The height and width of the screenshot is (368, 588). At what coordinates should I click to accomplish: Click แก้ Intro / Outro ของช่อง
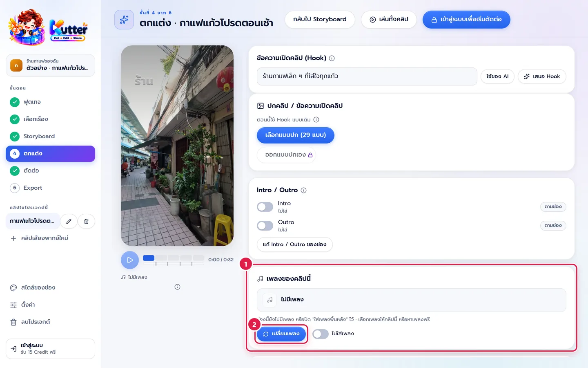point(294,245)
